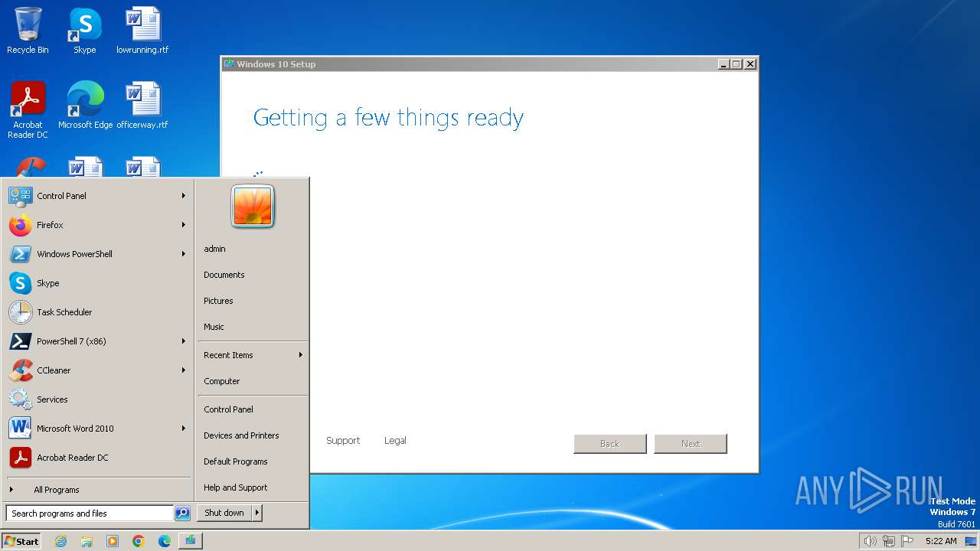This screenshot has width=980, height=551.
Task: Click Windows 10 Setup taskbar button
Action: pos(190,541)
